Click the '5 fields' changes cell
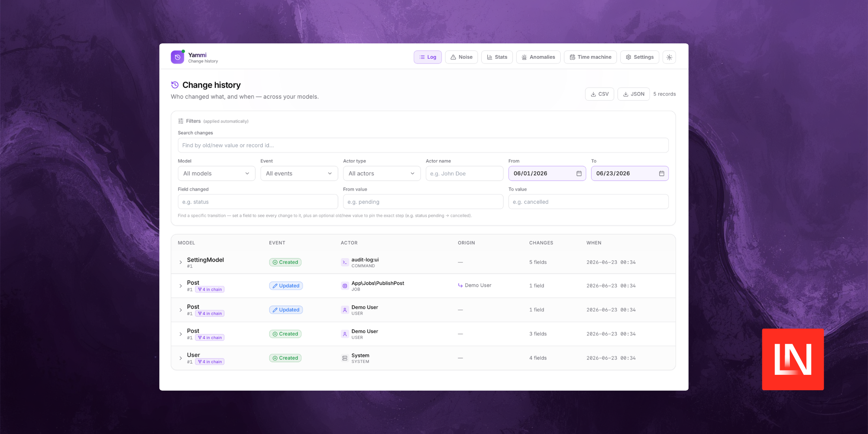 pyautogui.click(x=538, y=262)
